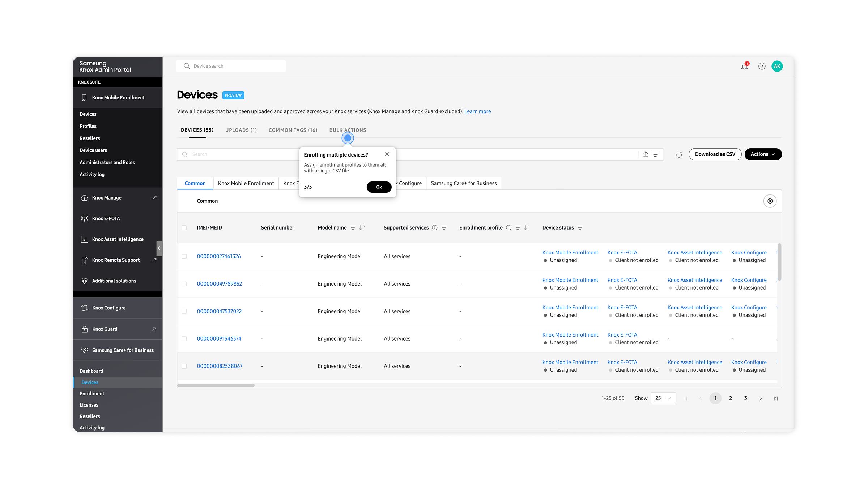Click the upload arrow icon in search bar
Image resolution: width=868 pixels, height=488 pixels.
coord(646,154)
